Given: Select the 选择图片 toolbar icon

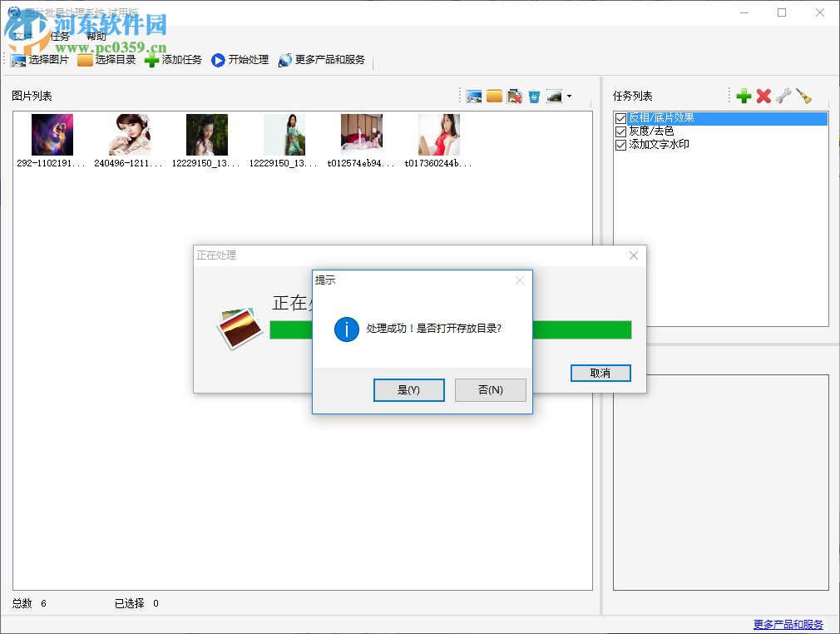Looking at the screenshot, I should coord(18,59).
